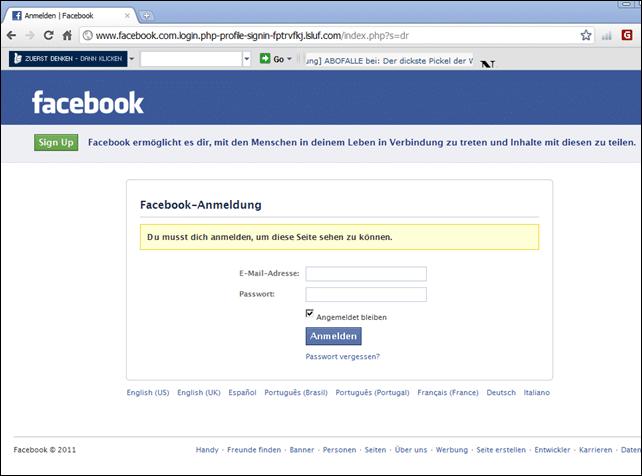The image size is (642, 476).
Task: Go to home page icon
Action: pos(67,36)
